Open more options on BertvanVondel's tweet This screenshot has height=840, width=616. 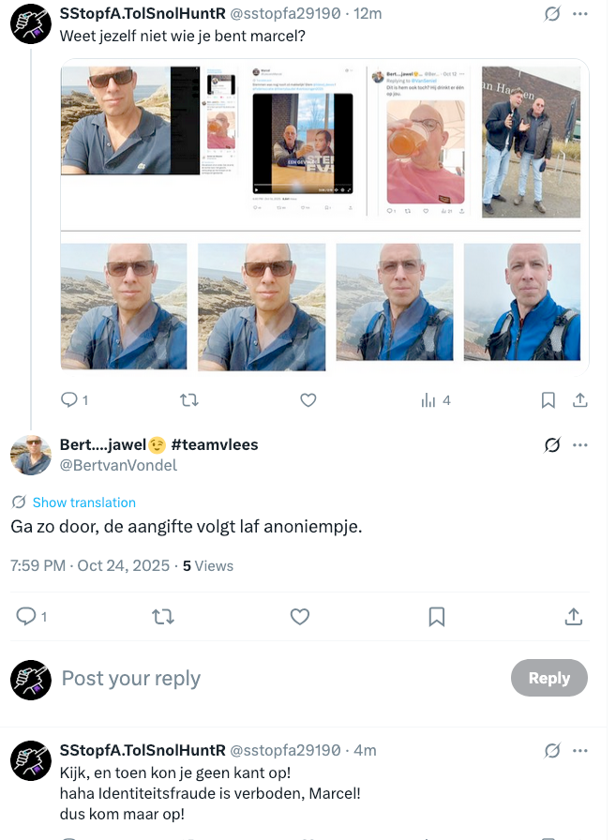[580, 444]
